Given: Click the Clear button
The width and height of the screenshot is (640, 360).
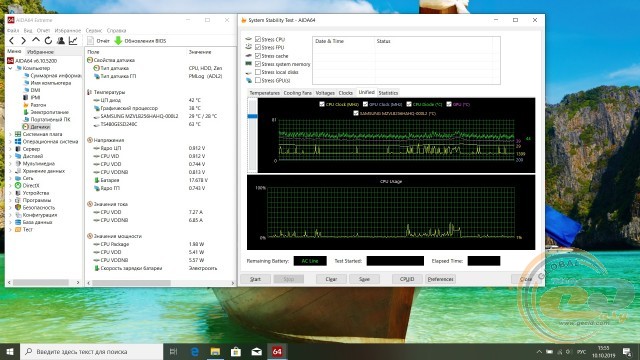Looking at the screenshot, I should click(331, 279).
